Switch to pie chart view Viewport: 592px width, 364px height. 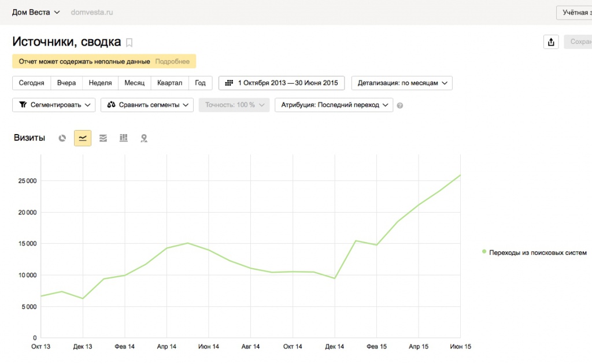(62, 138)
